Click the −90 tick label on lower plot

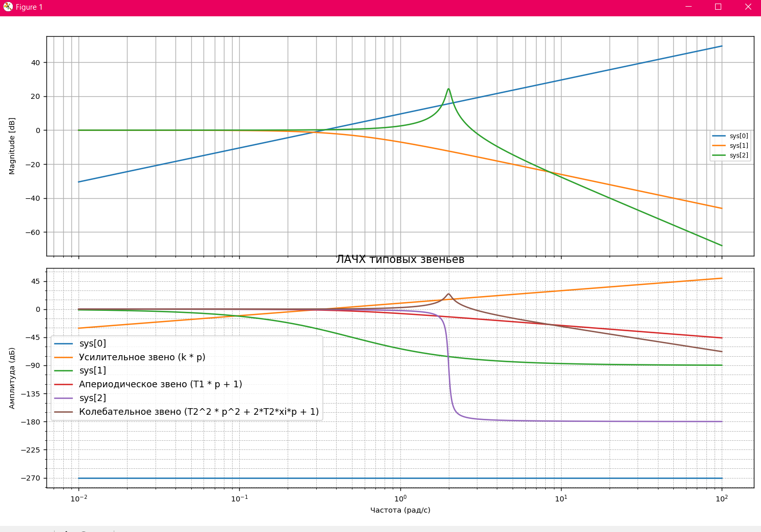pos(32,365)
